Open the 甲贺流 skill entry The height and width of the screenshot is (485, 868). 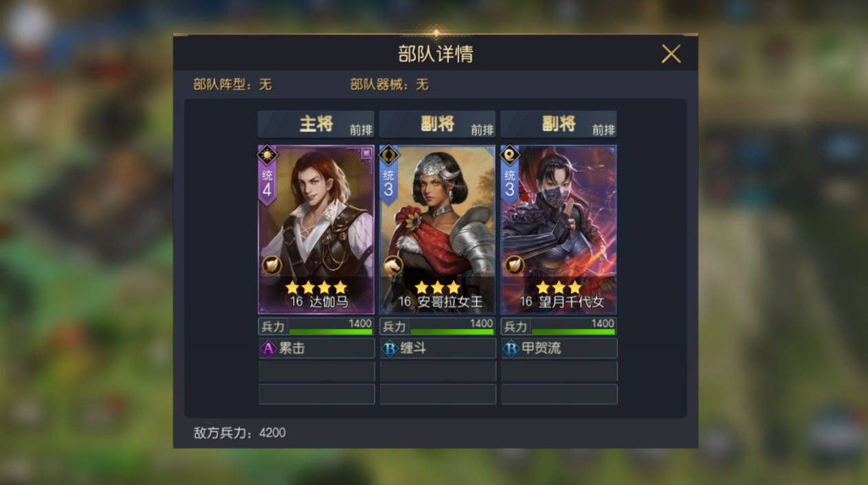tap(559, 348)
